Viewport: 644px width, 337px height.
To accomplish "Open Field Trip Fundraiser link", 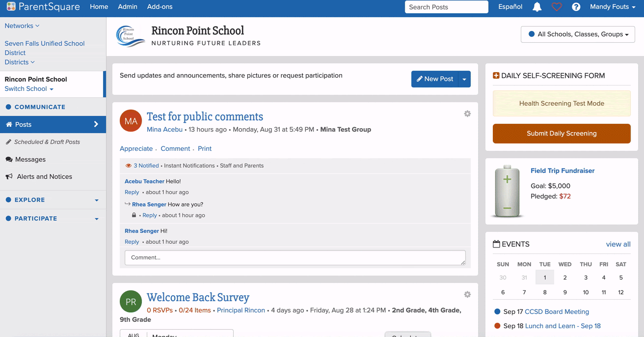I will tap(563, 171).
